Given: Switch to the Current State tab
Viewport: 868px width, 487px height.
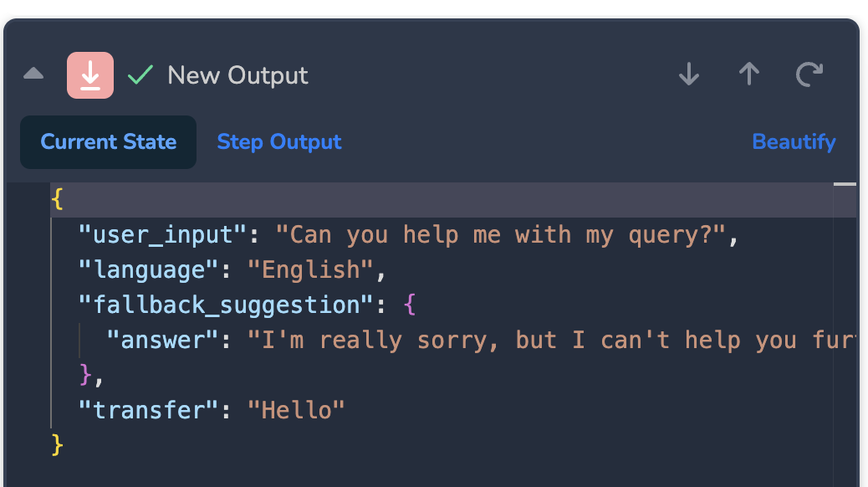Looking at the screenshot, I should point(109,142).
